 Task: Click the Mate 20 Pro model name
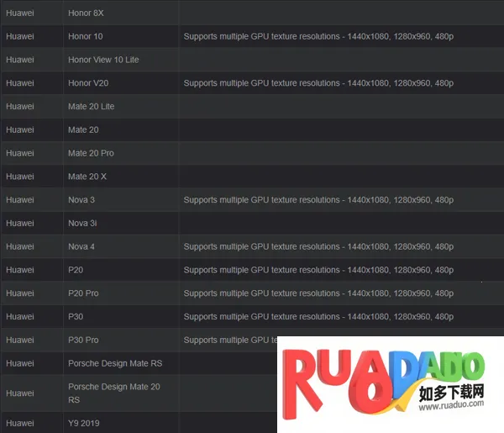click(x=91, y=153)
